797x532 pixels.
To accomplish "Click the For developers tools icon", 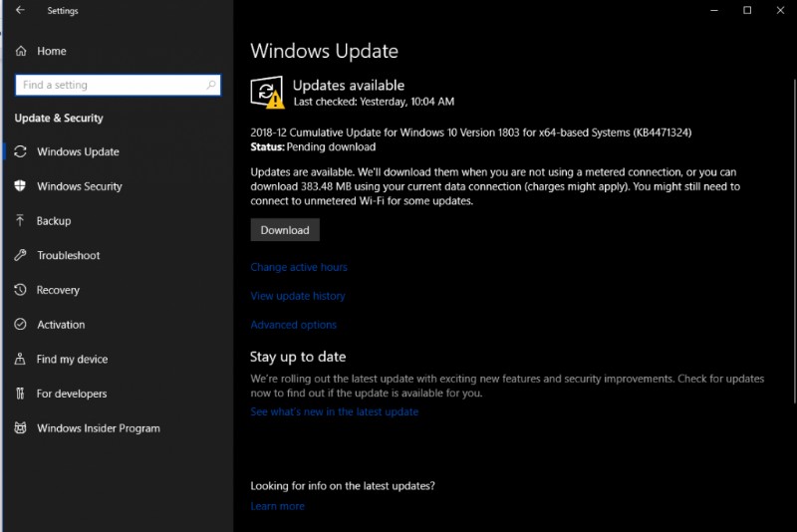I will [x=20, y=394].
